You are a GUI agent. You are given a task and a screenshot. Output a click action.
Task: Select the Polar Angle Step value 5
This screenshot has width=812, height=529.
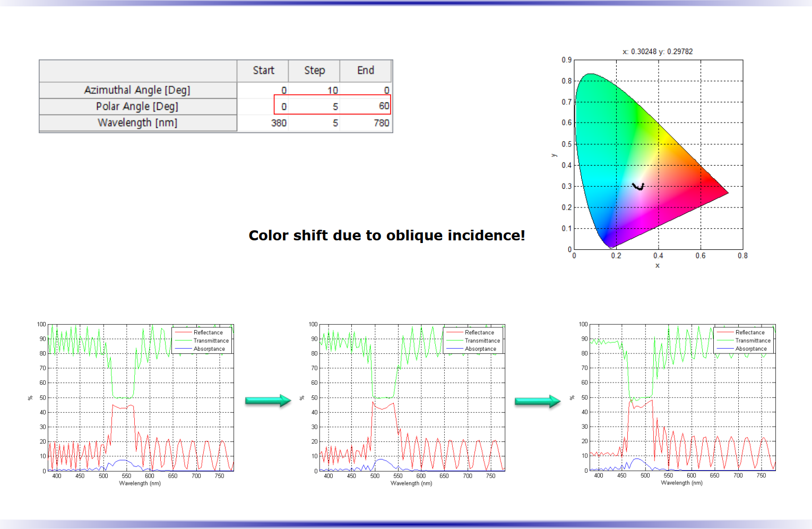(335, 107)
